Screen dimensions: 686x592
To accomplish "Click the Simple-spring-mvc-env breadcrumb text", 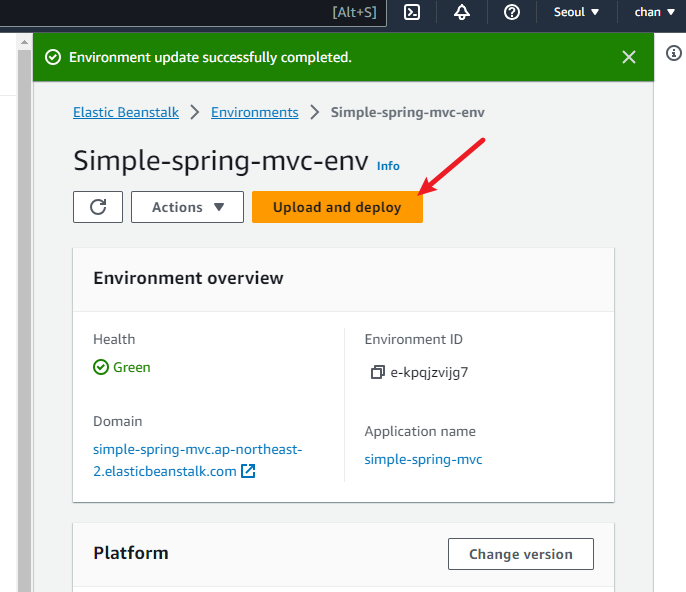I will (x=407, y=112).
